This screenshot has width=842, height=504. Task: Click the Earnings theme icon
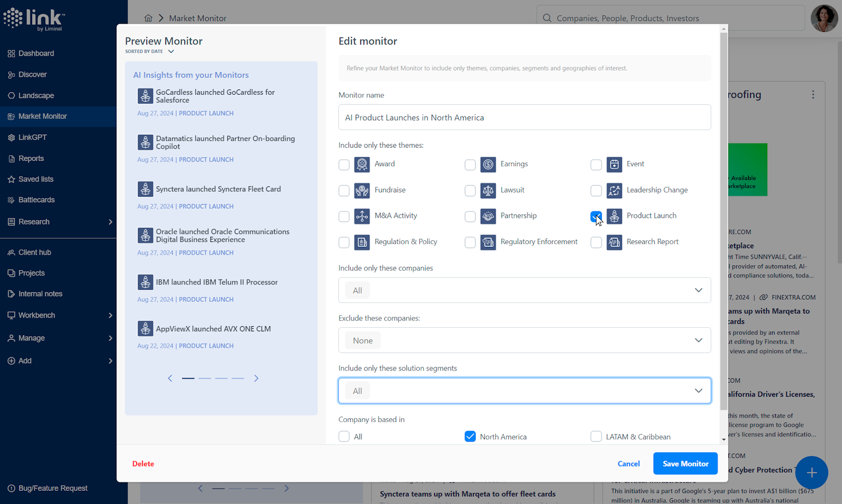point(488,165)
